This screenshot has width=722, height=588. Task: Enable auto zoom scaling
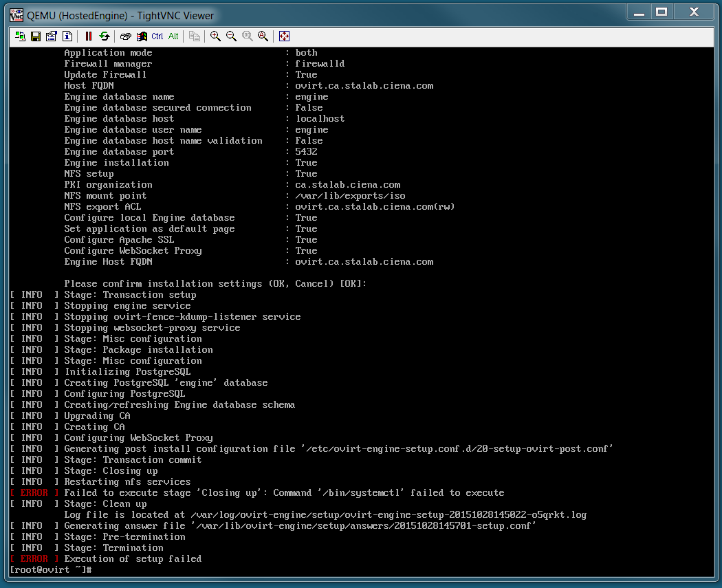click(263, 36)
